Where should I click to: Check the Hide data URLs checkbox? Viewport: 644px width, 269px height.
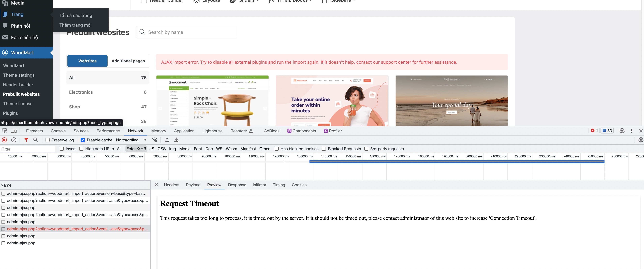click(81, 149)
